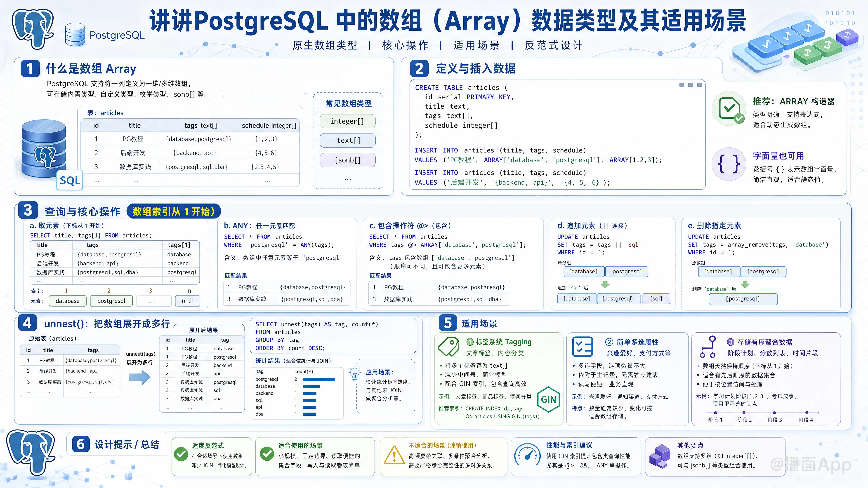
Task: Click the lightbulb icon beside 应用场景
Action: click(x=355, y=374)
